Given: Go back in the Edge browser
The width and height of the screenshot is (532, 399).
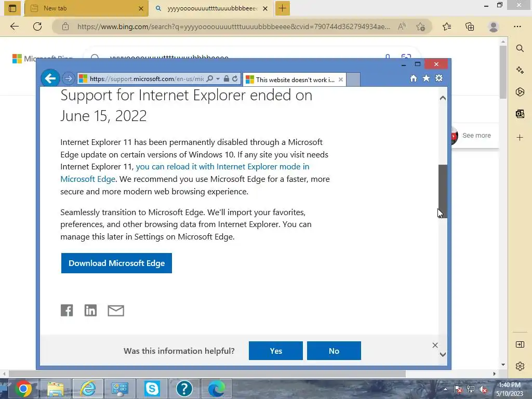Looking at the screenshot, I should coord(14,26).
